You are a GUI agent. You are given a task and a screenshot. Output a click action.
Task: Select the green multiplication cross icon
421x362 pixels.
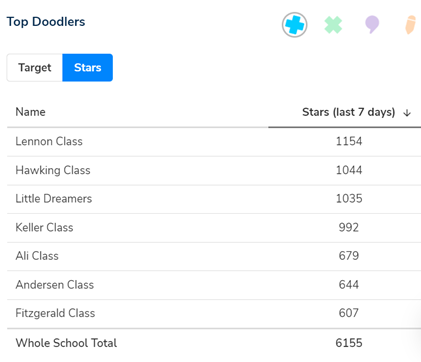(x=333, y=25)
